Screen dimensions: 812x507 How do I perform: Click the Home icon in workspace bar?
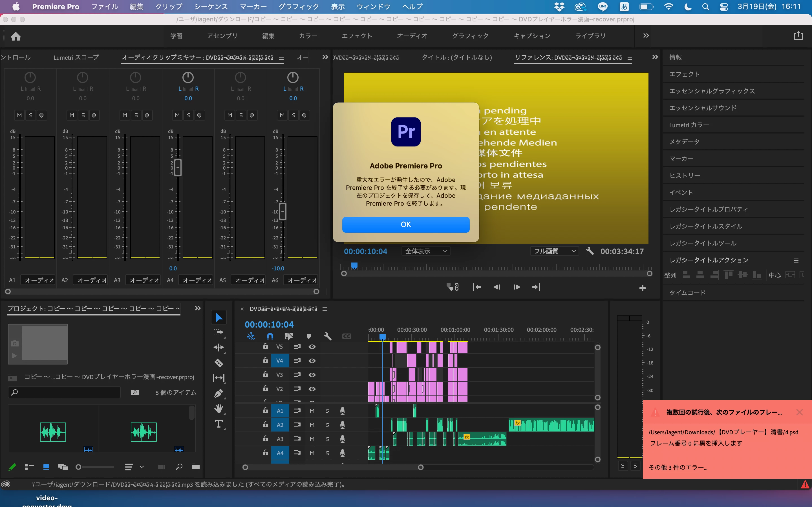coord(16,36)
